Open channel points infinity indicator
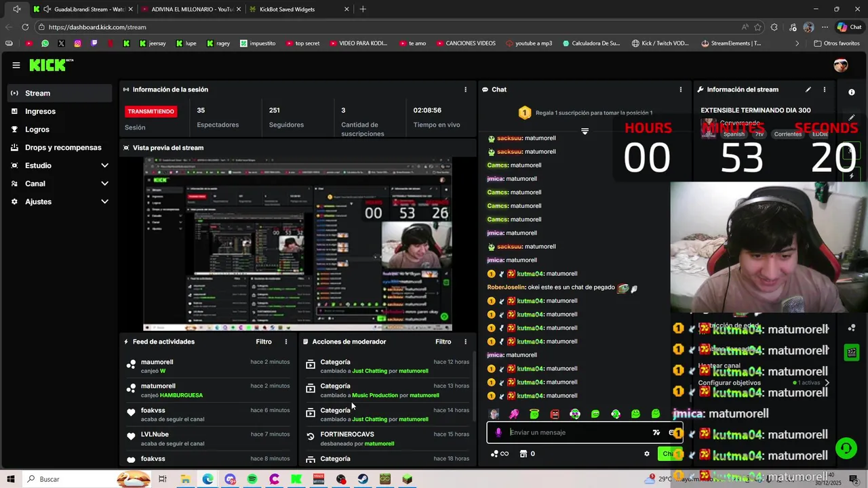This screenshot has height=488, width=868. 500,454
